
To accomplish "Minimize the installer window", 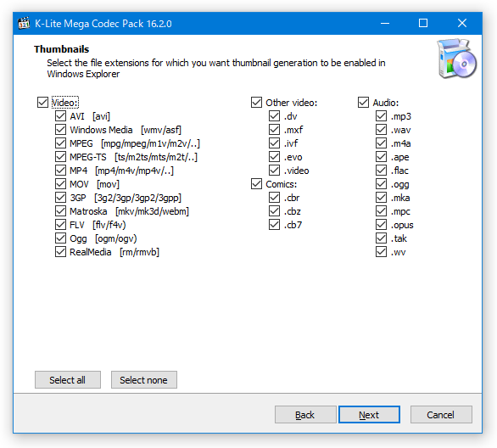I will coord(385,24).
